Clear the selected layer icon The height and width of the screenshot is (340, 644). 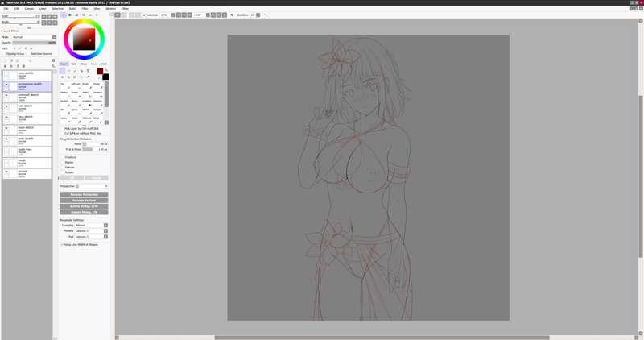tap(18, 66)
